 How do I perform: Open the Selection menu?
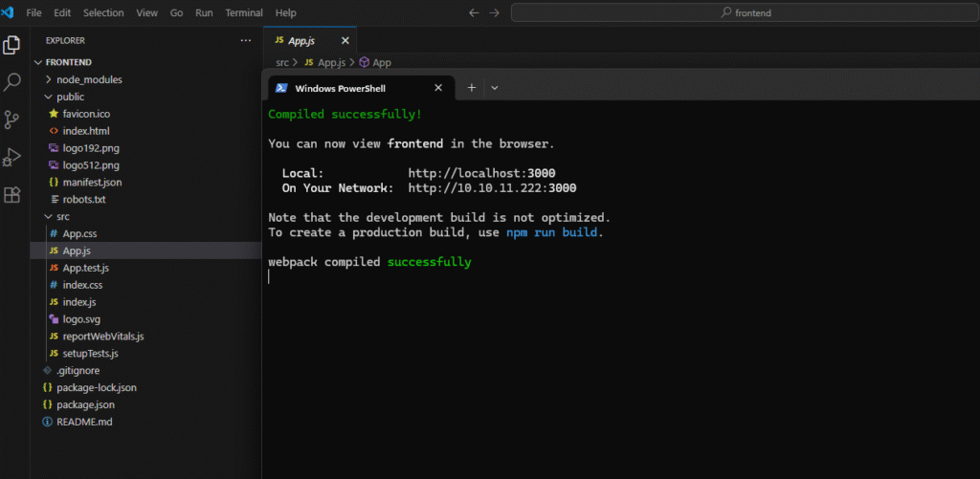(103, 13)
